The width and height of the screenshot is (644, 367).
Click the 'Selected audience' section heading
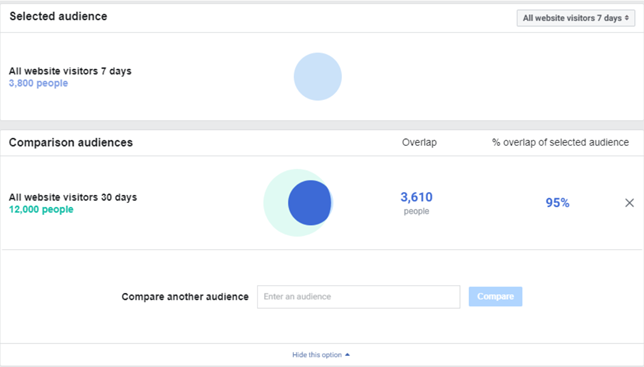pyautogui.click(x=58, y=16)
